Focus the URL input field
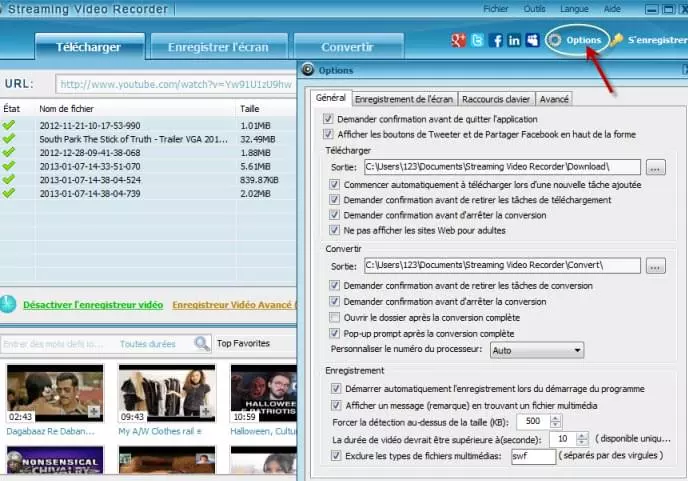The image size is (688, 481). click(x=176, y=84)
